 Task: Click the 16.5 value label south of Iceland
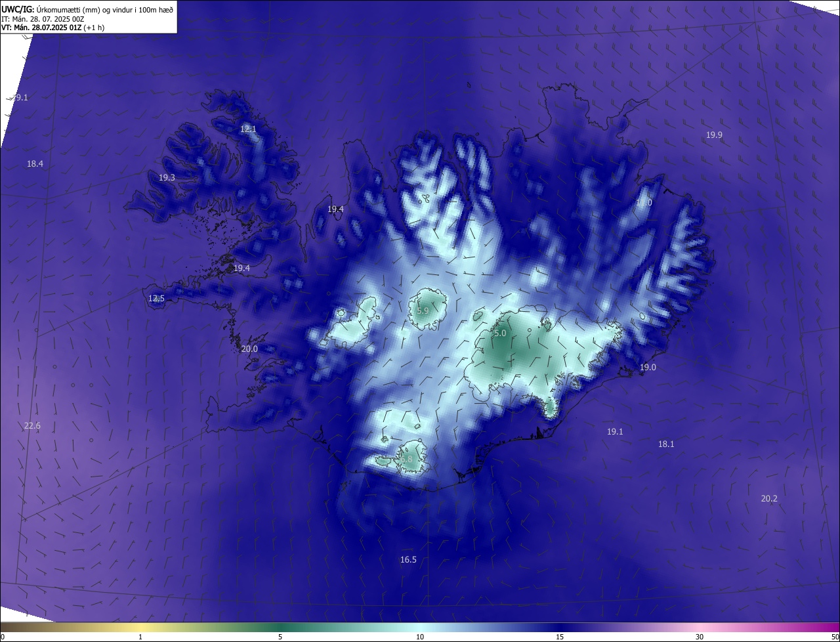click(x=408, y=560)
